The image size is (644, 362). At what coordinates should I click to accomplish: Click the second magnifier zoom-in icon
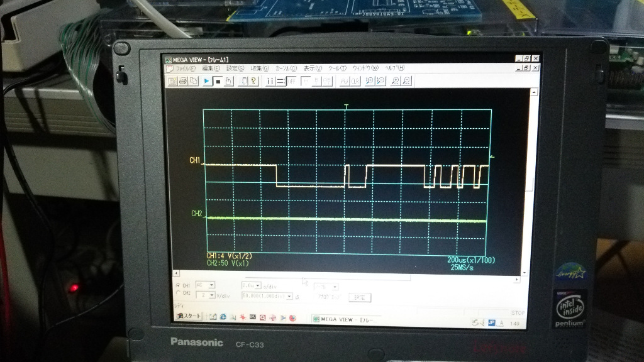point(395,81)
